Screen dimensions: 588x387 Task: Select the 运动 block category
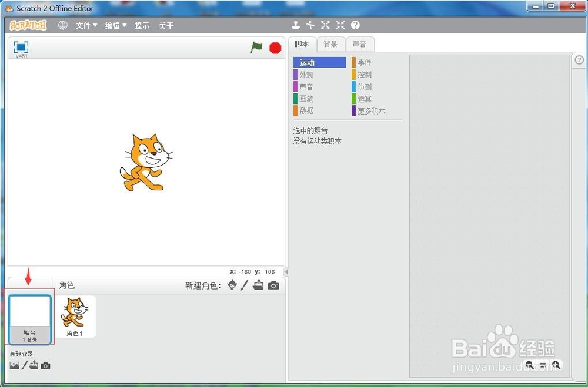coord(319,63)
